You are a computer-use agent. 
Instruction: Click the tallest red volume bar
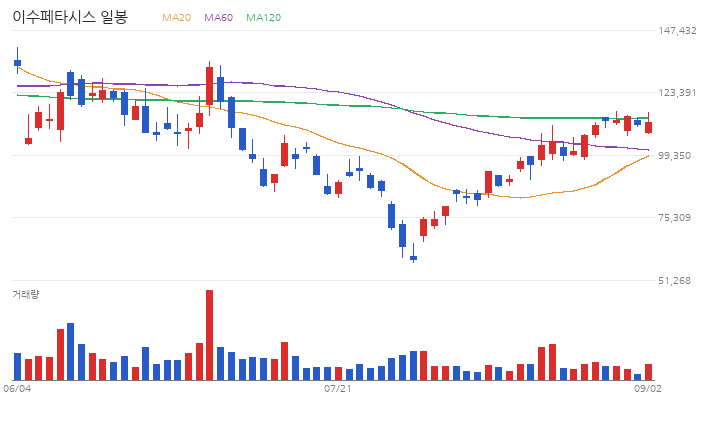[x=209, y=335]
